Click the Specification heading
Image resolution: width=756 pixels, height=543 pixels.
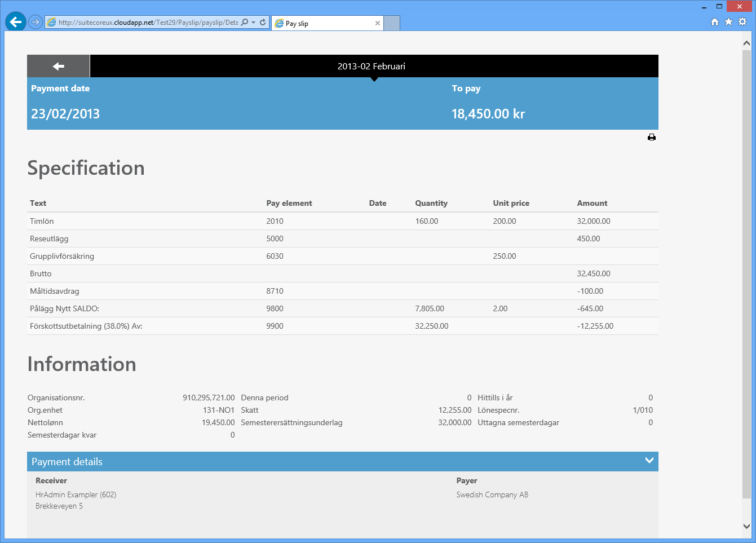pyautogui.click(x=86, y=168)
